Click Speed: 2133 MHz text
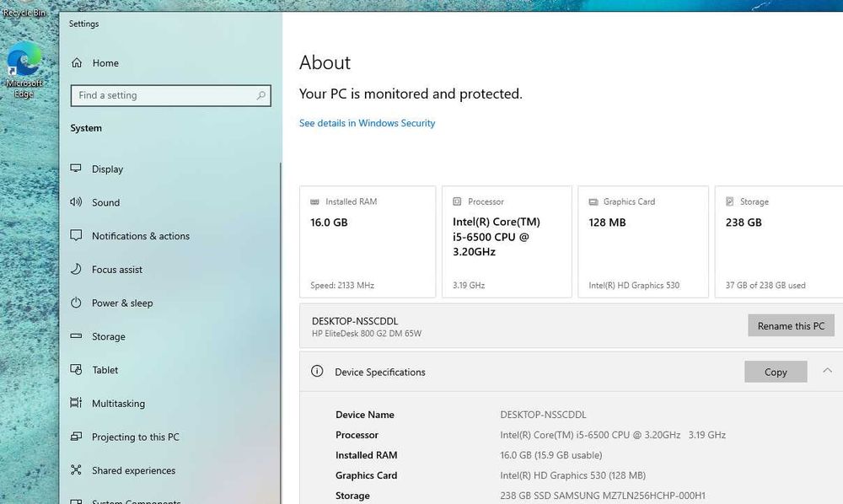The image size is (843, 504). pos(342,286)
